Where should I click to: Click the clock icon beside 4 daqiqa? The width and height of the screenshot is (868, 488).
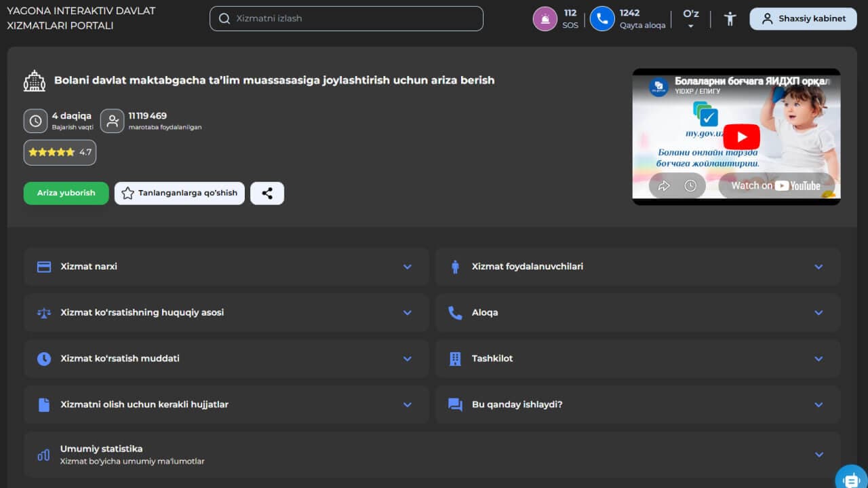36,121
